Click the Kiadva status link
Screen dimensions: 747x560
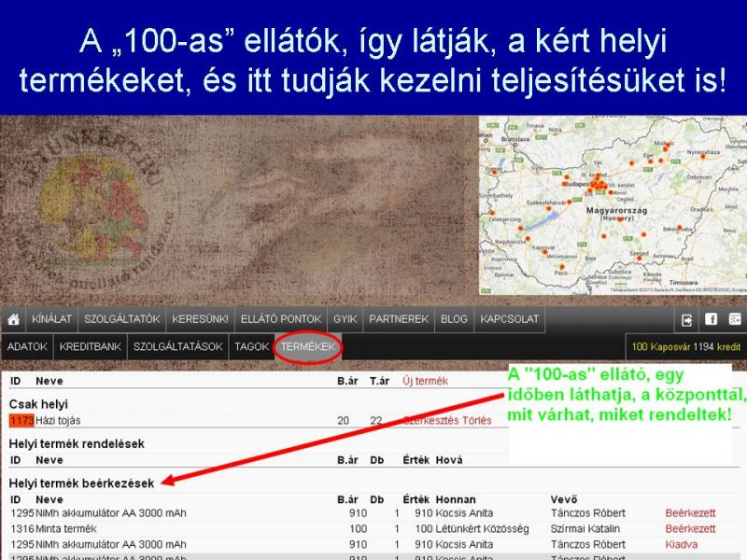coord(682,544)
